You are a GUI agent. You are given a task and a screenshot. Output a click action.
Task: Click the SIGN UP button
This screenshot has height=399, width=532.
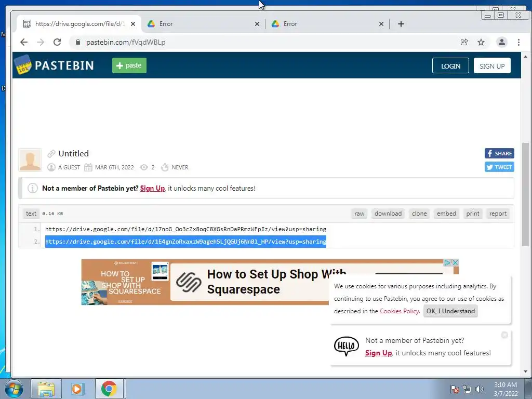(492, 66)
